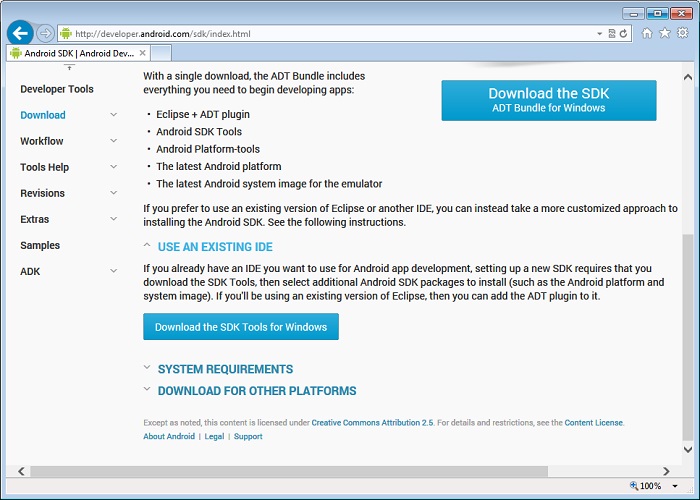The width and height of the screenshot is (700, 500).
Task: Click DOWNLOAD FOR OTHER PLATFORMS heading
Action: pos(257,391)
